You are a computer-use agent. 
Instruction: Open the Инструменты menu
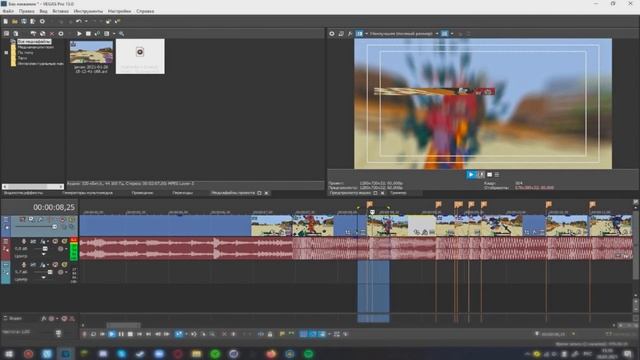pos(88,11)
